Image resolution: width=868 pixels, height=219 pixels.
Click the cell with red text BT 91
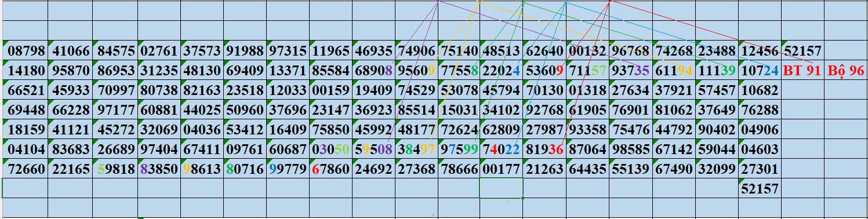[x=802, y=71]
